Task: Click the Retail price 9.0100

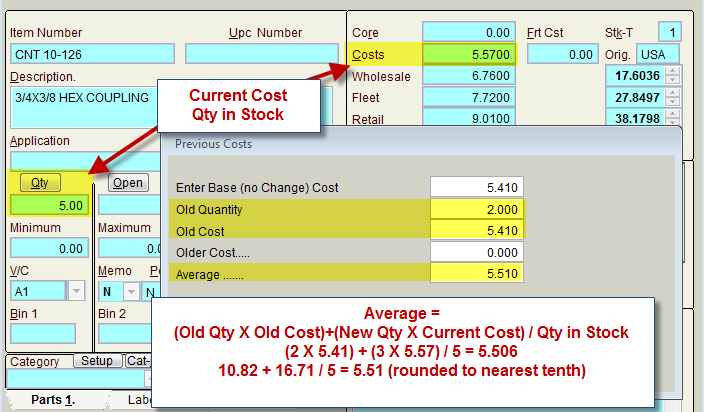Action: coord(469,118)
